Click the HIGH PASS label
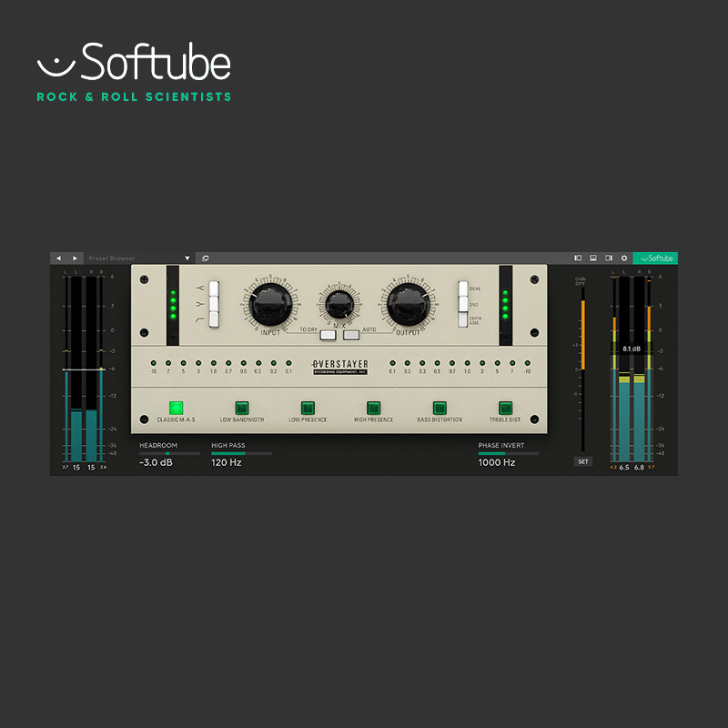 click(x=228, y=445)
